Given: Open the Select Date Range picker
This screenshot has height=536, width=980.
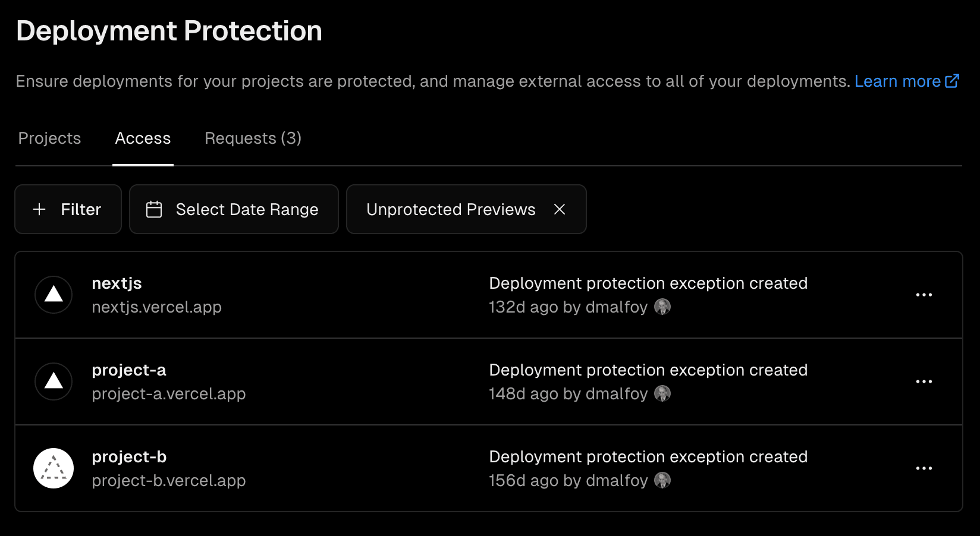Looking at the screenshot, I should (234, 209).
